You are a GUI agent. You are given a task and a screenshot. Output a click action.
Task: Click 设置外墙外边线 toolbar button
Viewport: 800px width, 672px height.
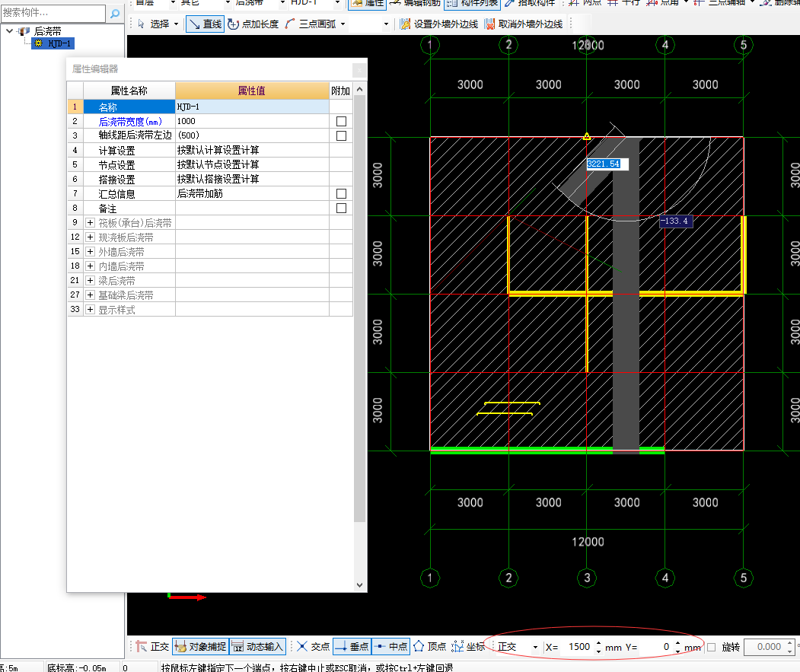coord(439,24)
